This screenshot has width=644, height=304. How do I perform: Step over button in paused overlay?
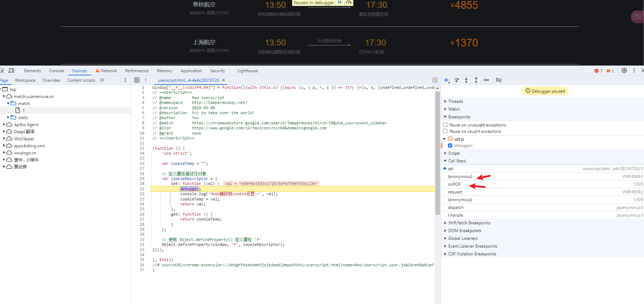pos(349,2)
